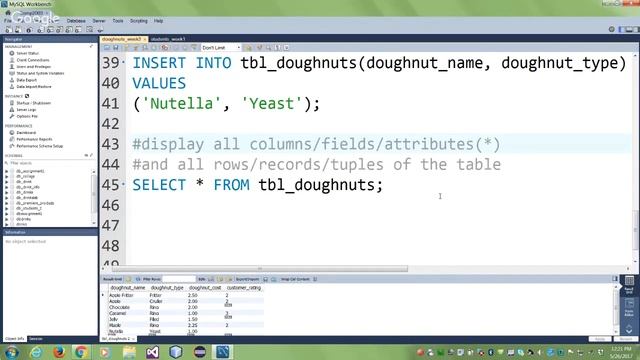Screen dimensions: 640x360
Task: Expand the db_drinks schema
Action: 7,192
